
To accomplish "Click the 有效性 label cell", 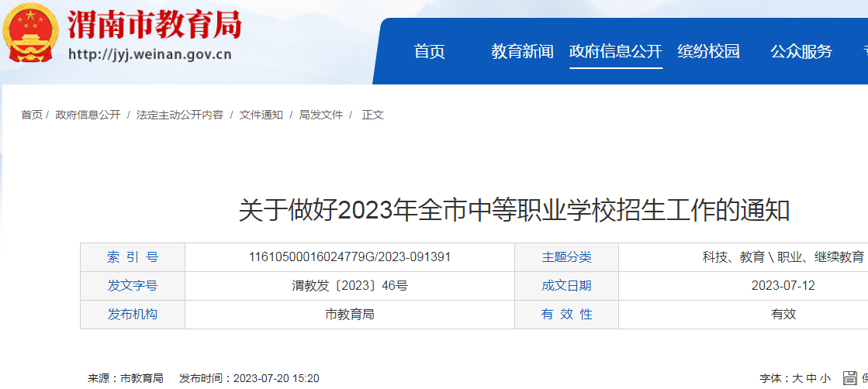I will point(567,315).
